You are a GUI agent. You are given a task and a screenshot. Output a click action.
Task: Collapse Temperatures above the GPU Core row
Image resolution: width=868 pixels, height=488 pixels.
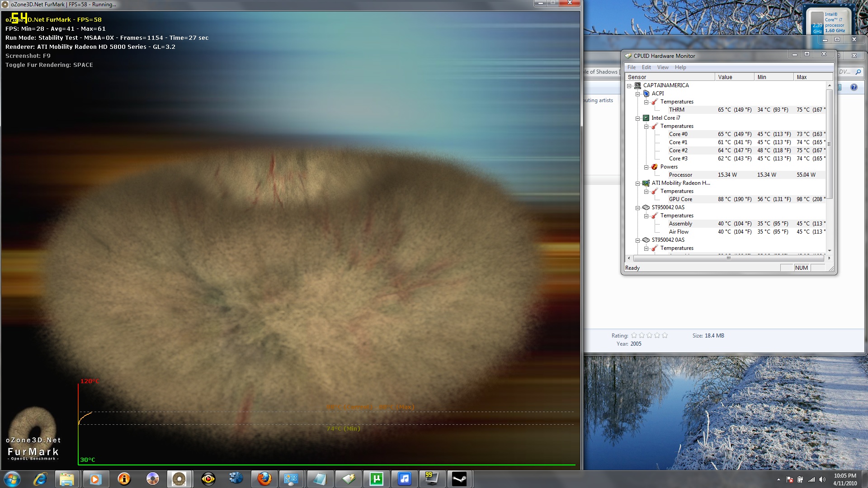[646, 192]
